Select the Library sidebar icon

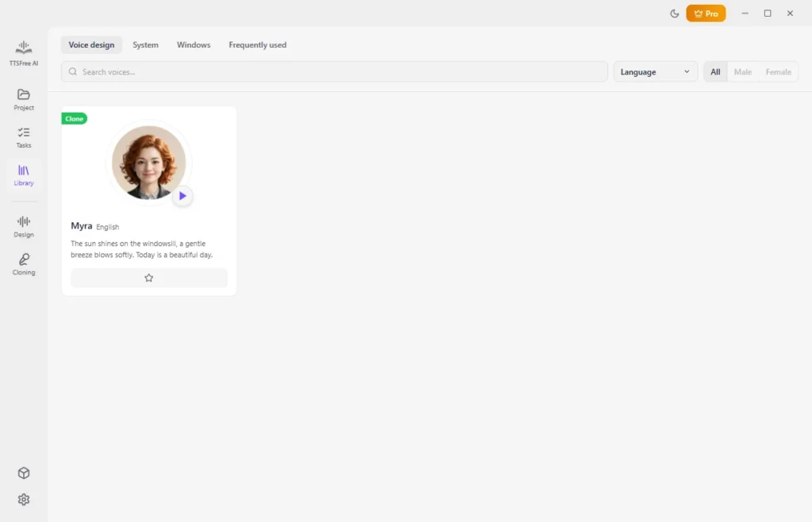click(x=23, y=175)
